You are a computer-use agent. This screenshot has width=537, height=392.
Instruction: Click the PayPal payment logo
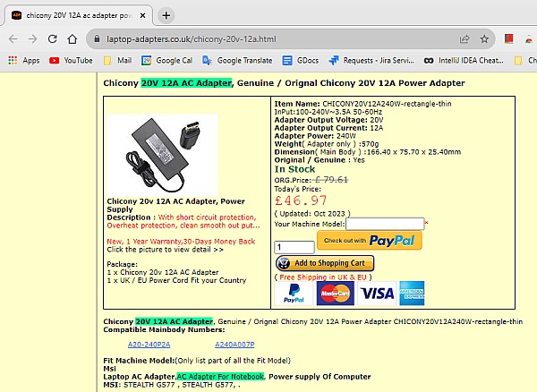coord(294,294)
